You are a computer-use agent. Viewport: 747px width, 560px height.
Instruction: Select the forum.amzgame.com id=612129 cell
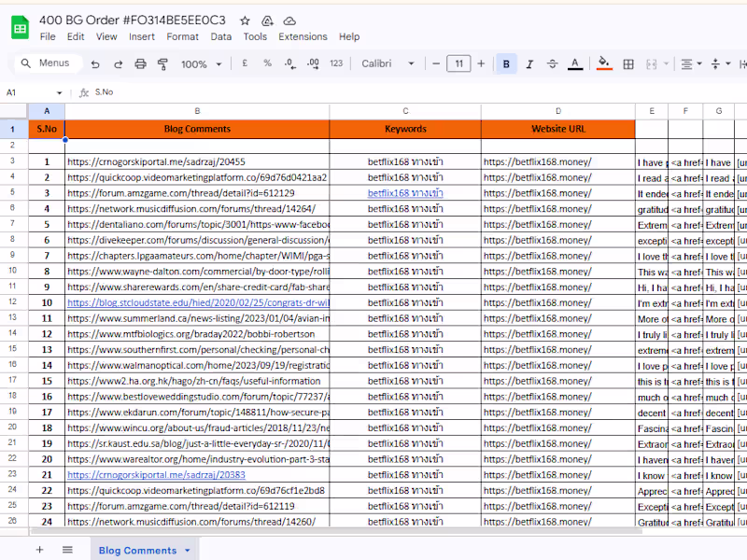coord(197,193)
